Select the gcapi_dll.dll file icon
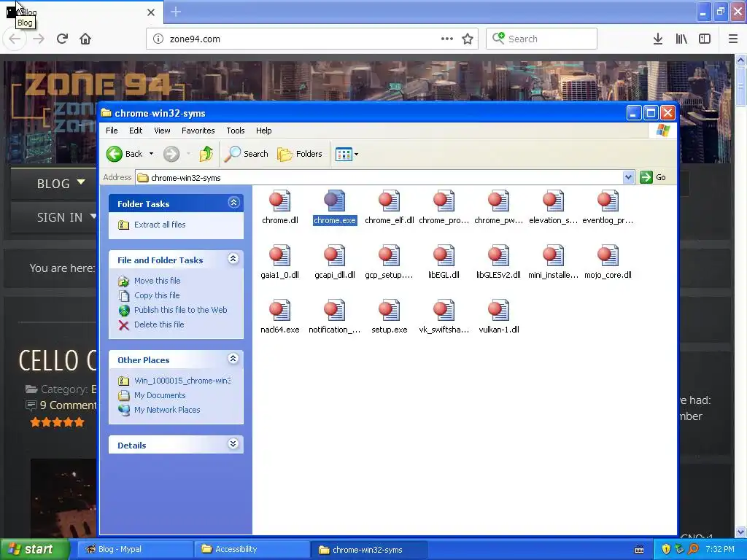This screenshot has width=747, height=560. pos(334,255)
